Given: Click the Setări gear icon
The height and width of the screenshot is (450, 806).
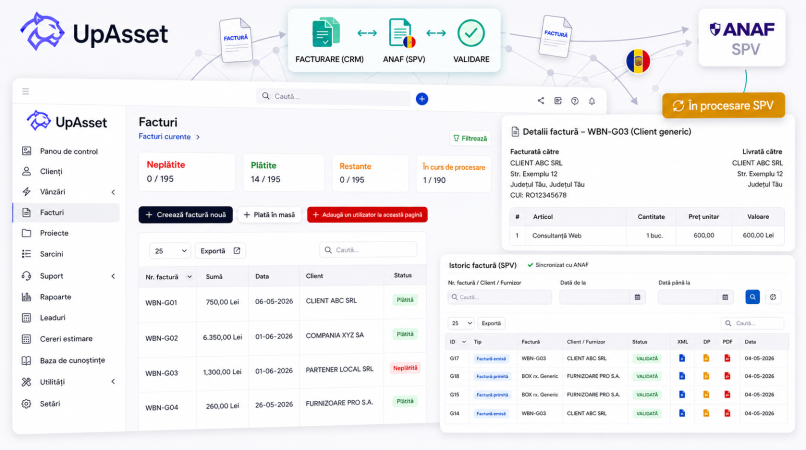Looking at the screenshot, I should 26,404.
